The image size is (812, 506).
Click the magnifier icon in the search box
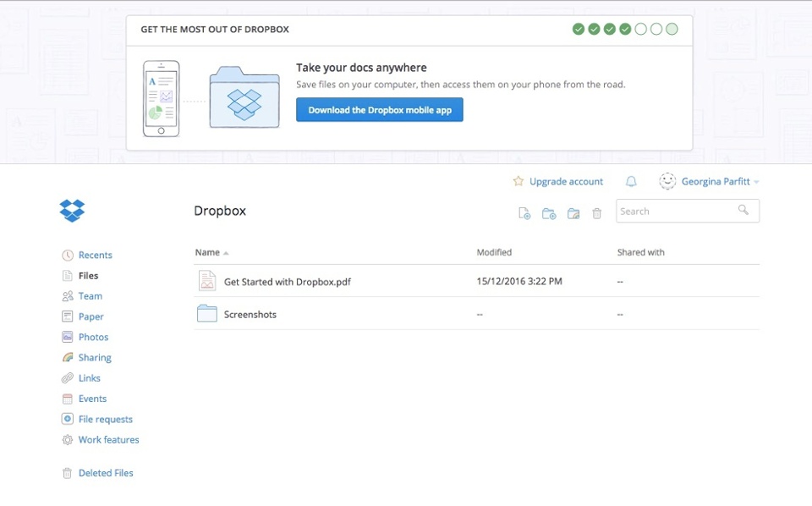point(743,210)
